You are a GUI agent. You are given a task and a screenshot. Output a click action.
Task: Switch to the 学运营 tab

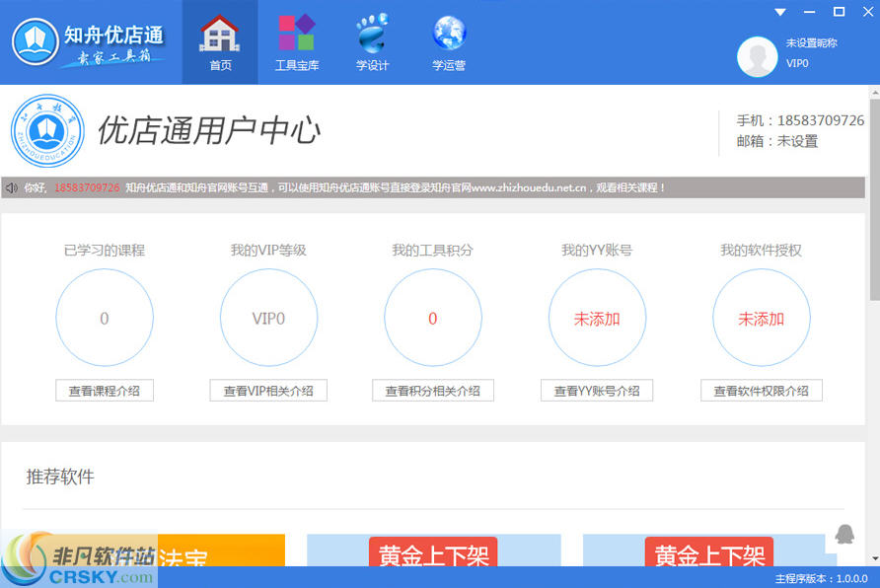pos(449,42)
